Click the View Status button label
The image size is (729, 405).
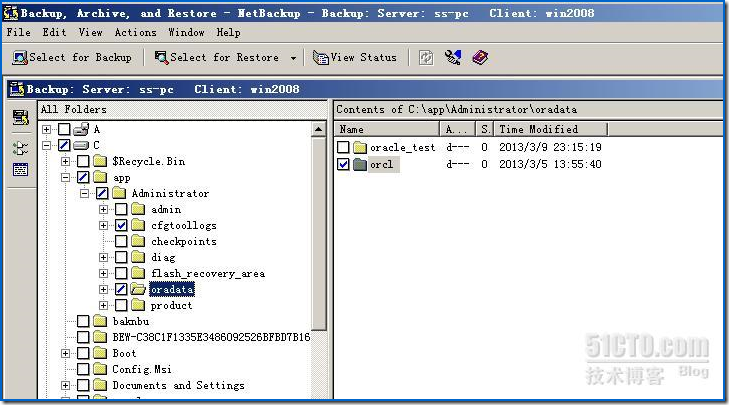click(x=364, y=58)
